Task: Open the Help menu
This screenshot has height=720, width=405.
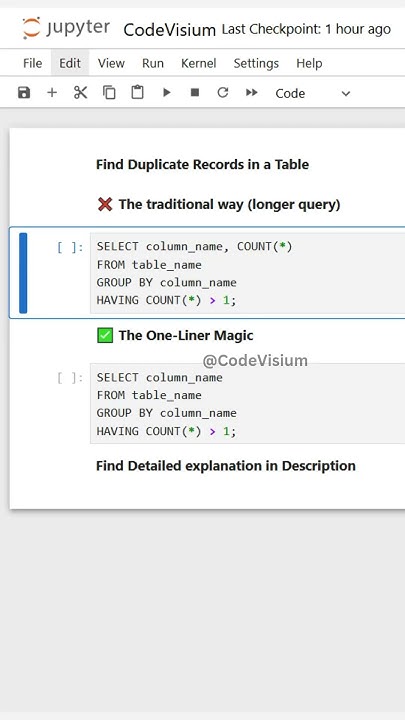Action: point(309,63)
